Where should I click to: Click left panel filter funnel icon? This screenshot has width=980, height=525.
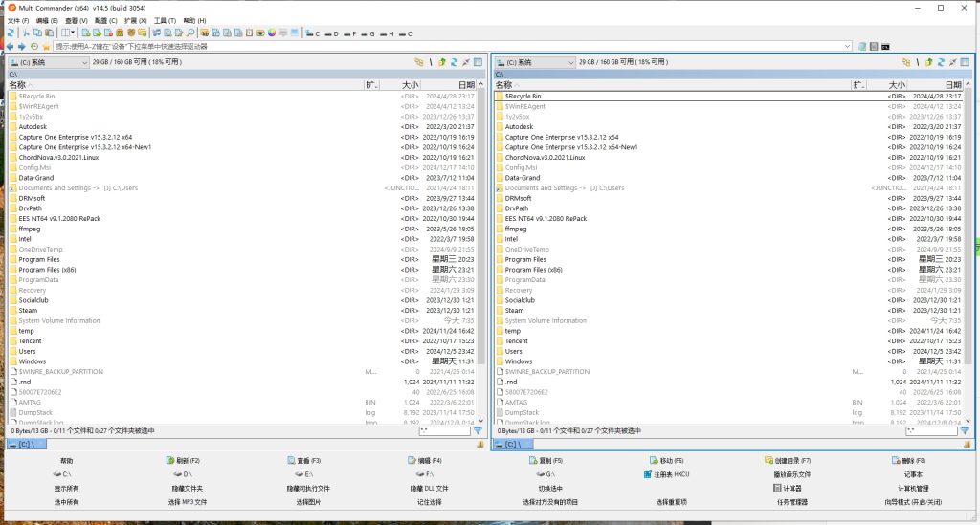tap(479, 430)
